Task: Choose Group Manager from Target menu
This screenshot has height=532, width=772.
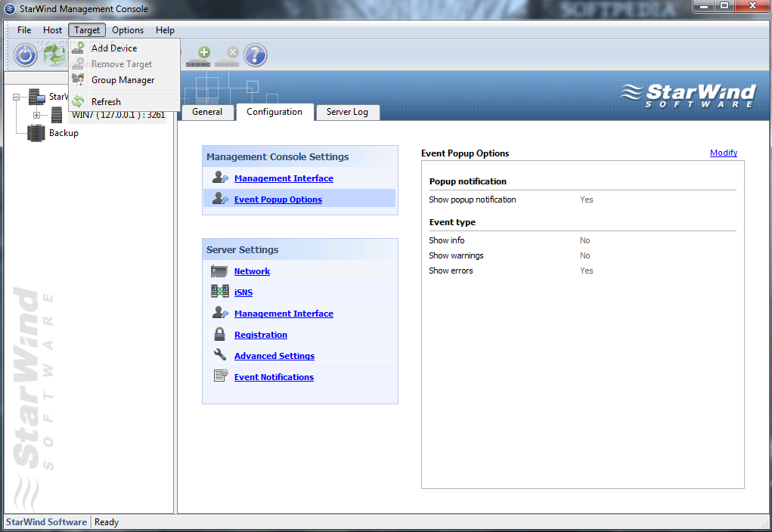Action: pyautogui.click(x=124, y=80)
